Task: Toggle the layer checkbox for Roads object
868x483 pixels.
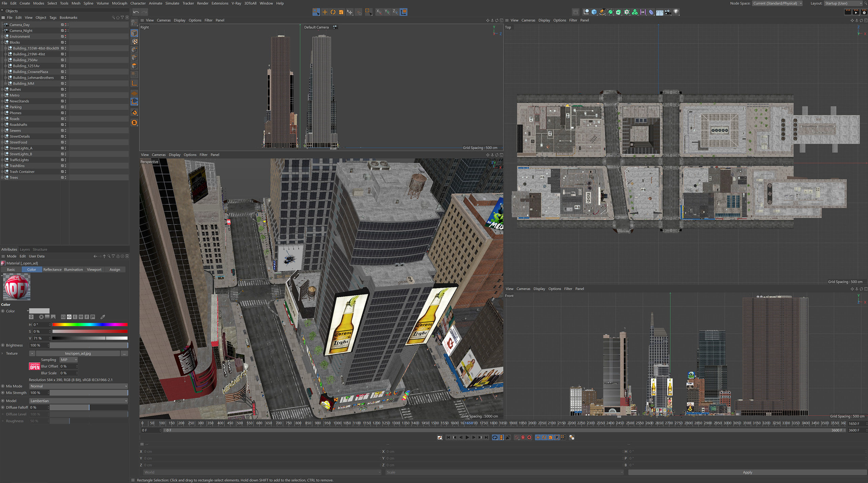Action: coord(62,119)
